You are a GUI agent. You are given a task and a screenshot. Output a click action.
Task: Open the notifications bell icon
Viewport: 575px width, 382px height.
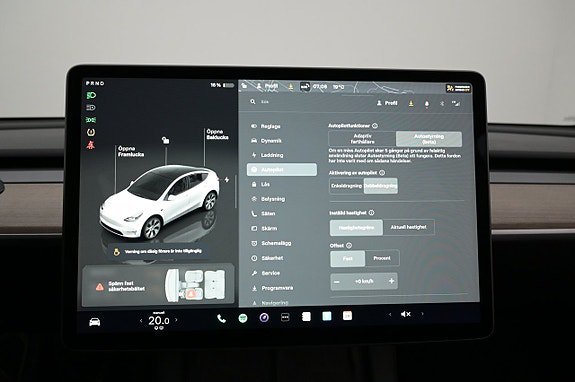coord(426,104)
